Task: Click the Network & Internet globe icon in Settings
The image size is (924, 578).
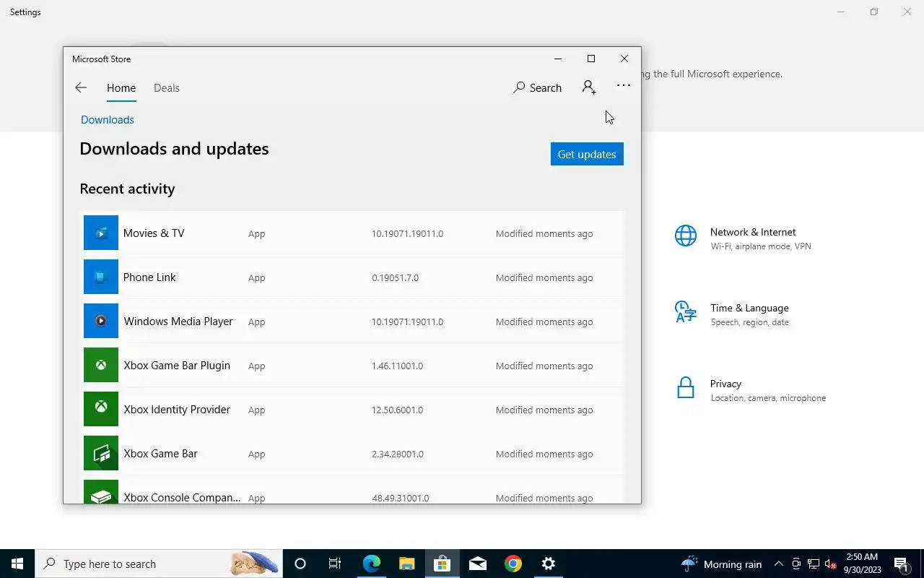Action: pos(686,236)
